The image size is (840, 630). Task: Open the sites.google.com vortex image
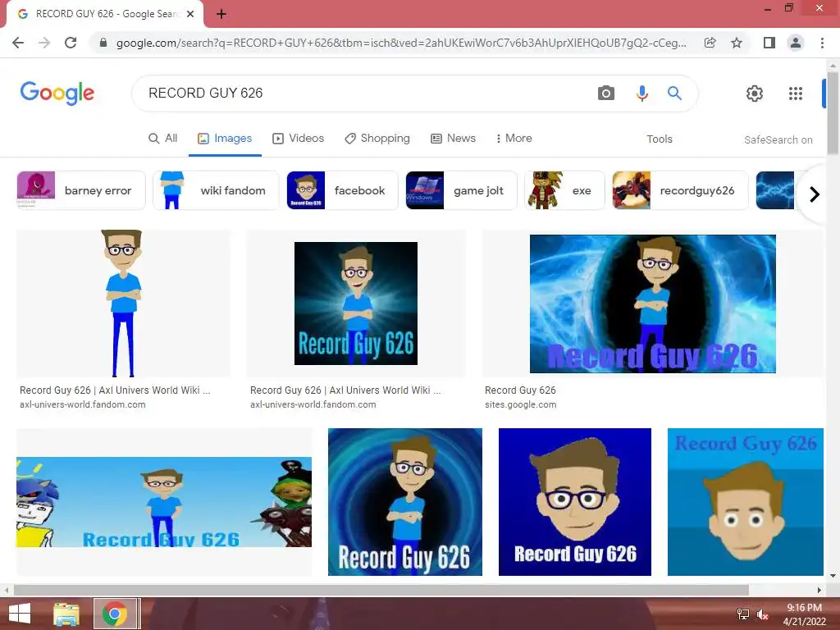coord(652,304)
